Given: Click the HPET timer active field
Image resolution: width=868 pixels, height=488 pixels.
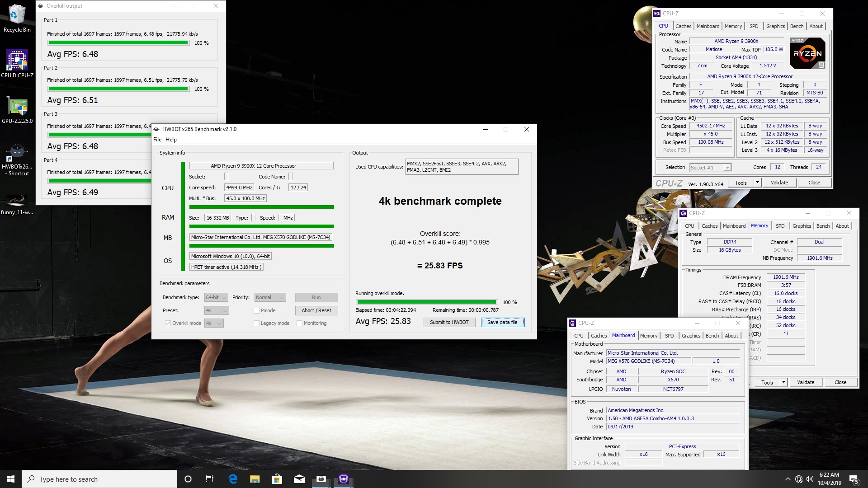Looking at the screenshot, I should pos(226,267).
